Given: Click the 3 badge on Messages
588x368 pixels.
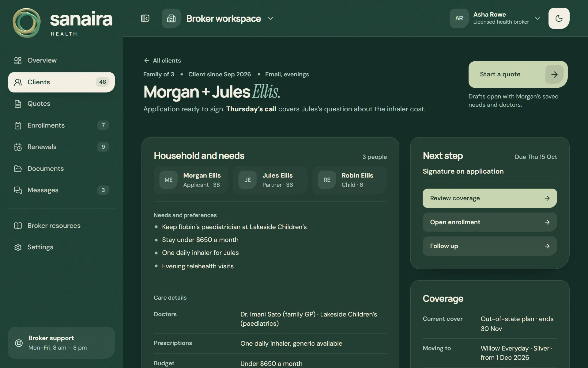Looking at the screenshot, I should [x=103, y=190].
